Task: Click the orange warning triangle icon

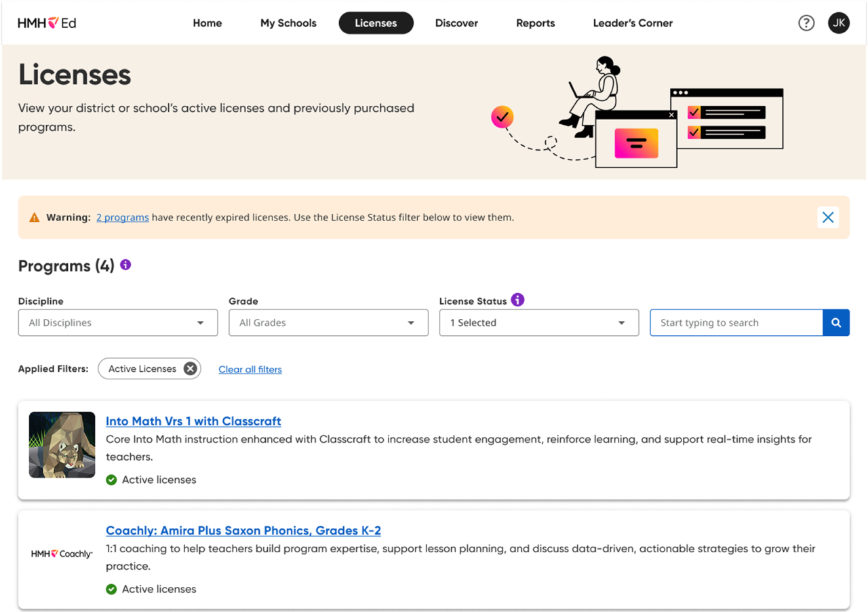Action: coord(35,218)
